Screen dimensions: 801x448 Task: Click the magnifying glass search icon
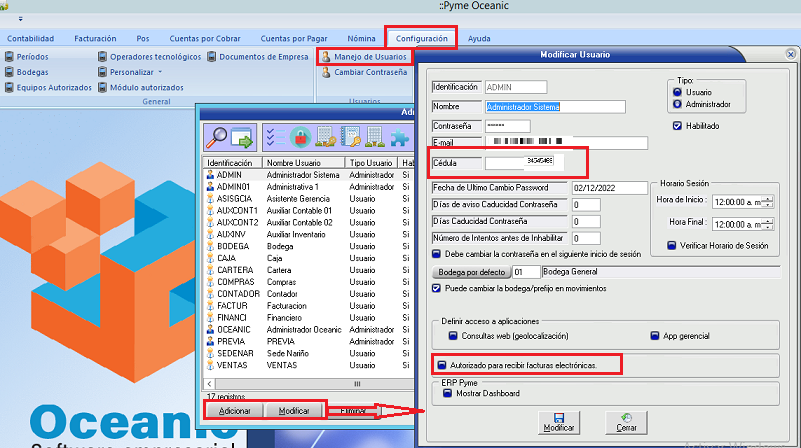(217, 137)
